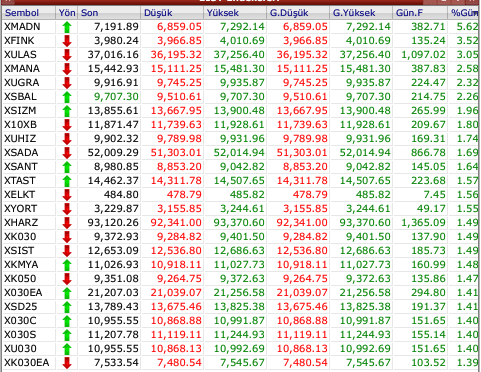Click the red down arrow in XK050 row
The width and height of the screenshot is (481, 372).
coord(67,279)
